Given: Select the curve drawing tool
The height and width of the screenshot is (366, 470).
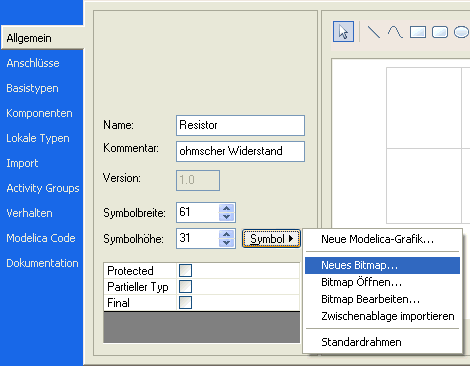Looking at the screenshot, I should coord(395,32).
